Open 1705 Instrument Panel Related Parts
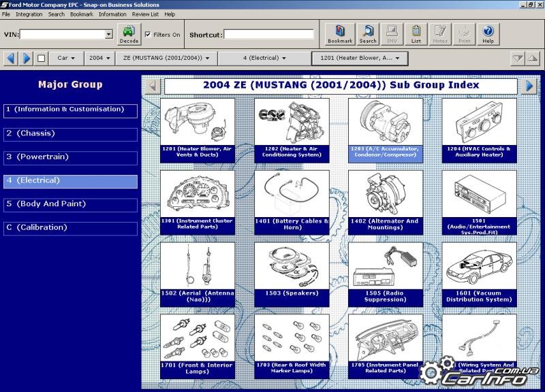The height and width of the screenshot is (392, 545). 386,346
